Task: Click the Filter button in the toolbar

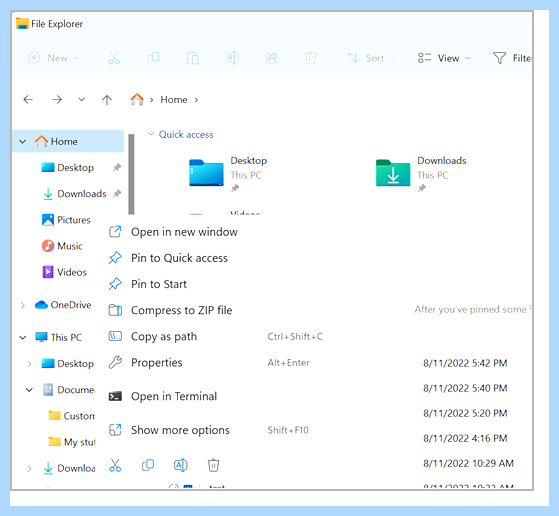Action: click(512, 58)
